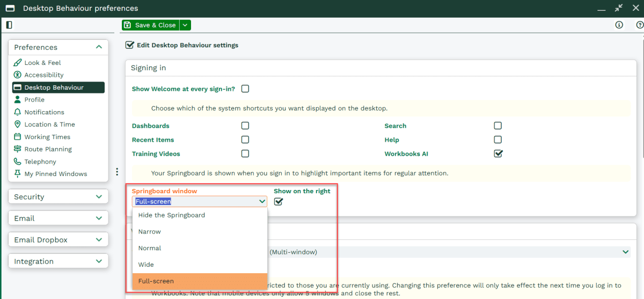Expand the Integration section
644x299 pixels.
point(99,261)
